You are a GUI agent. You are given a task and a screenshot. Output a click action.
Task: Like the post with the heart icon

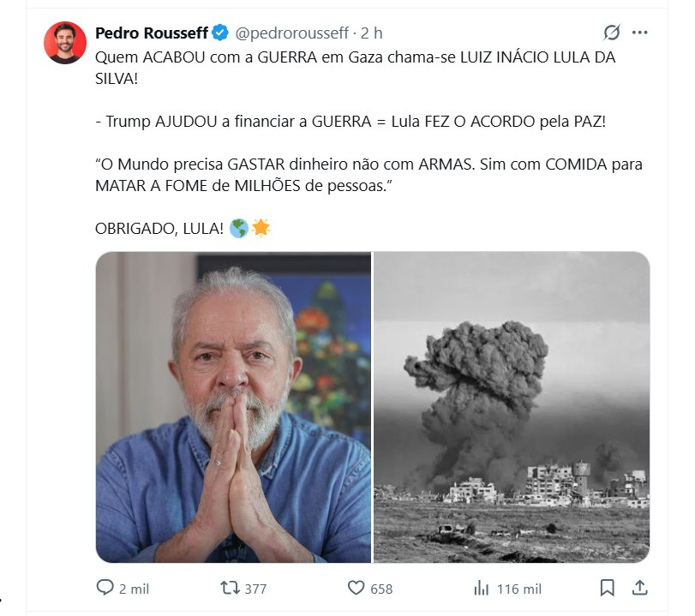coord(356,588)
